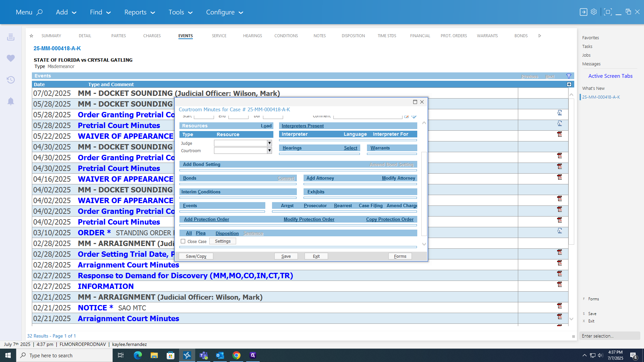Expand the Tools menu
Viewport: 644px width, 362px height.
click(x=180, y=12)
